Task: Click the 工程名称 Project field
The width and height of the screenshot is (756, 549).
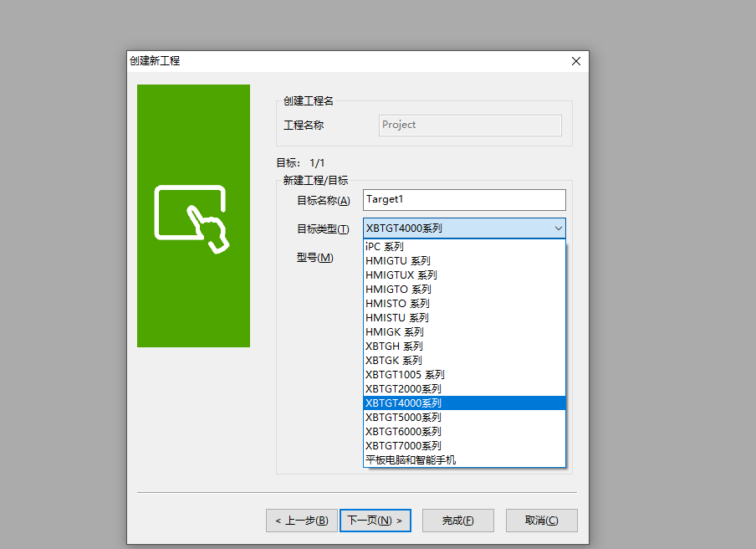Action: (x=470, y=125)
